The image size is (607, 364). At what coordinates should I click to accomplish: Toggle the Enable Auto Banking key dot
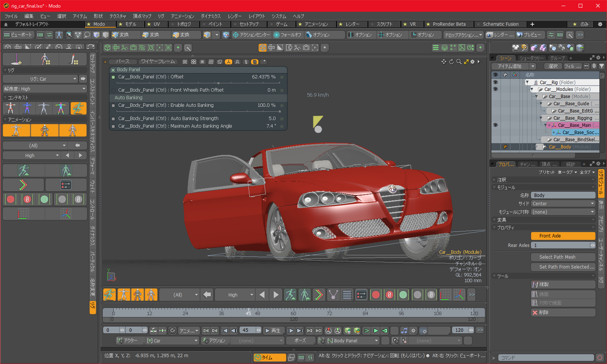[113, 105]
